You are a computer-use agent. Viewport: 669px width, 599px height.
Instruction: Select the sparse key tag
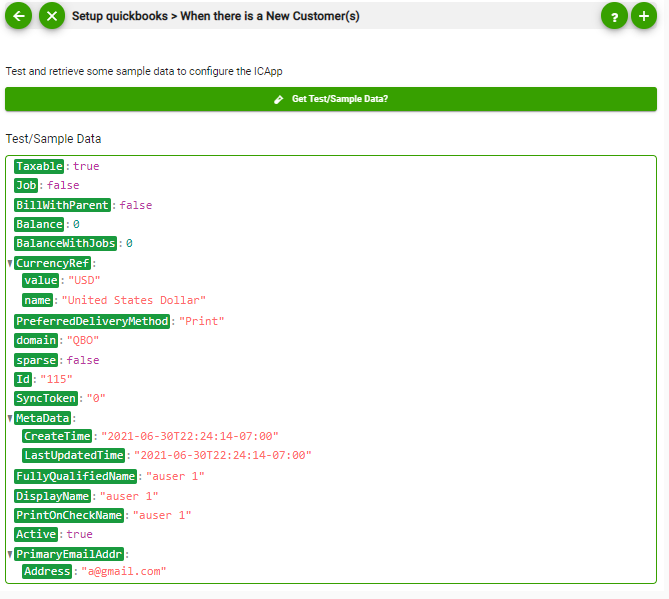tap(36, 361)
